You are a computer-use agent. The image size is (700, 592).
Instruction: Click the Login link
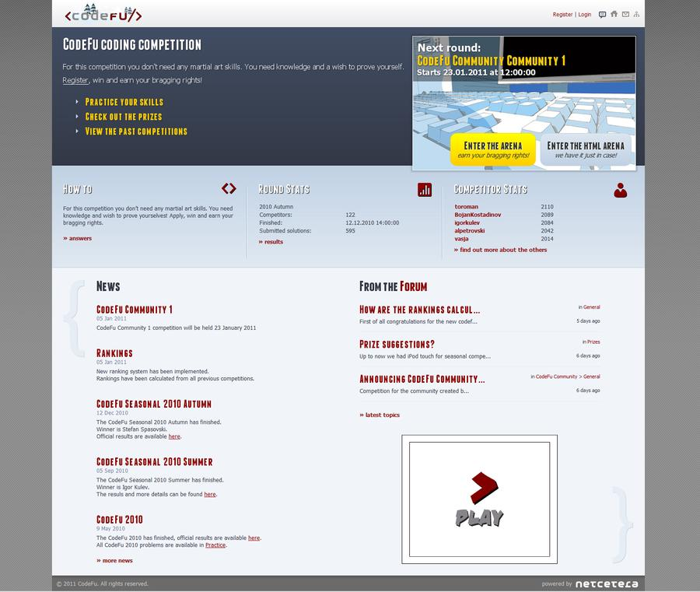click(x=584, y=15)
